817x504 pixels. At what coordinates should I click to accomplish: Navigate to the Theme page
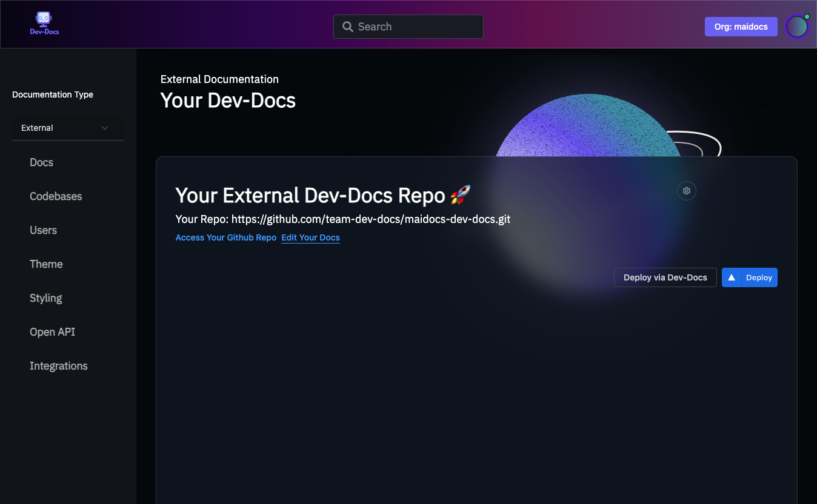tap(46, 264)
